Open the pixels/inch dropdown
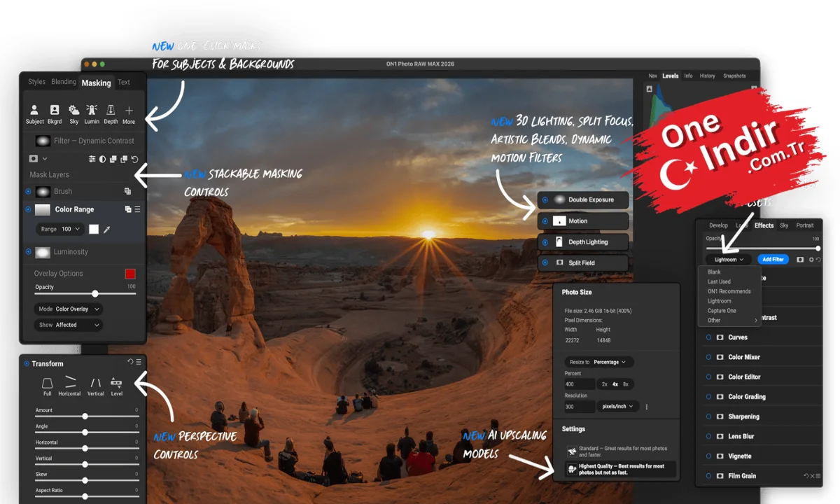The width and height of the screenshot is (840, 504). click(x=619, y=407)
